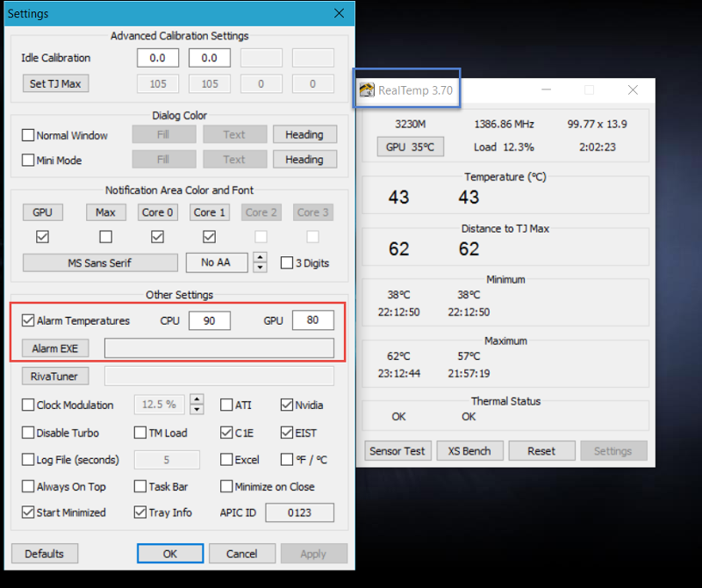The height and width of the screenshot is (588, 702).
Task: Enable Always On Top
Action: coord(28,486)
